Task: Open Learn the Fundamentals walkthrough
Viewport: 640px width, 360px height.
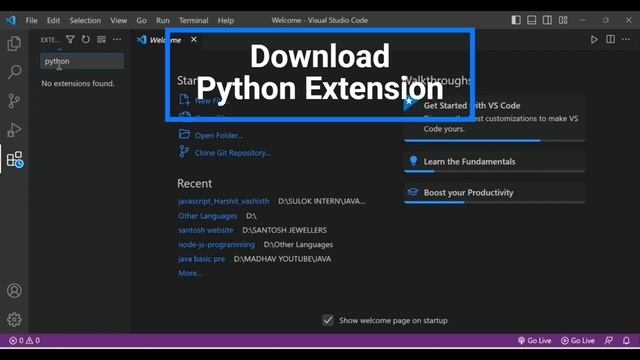Action: pyautogui.click(x=494, y=162)
